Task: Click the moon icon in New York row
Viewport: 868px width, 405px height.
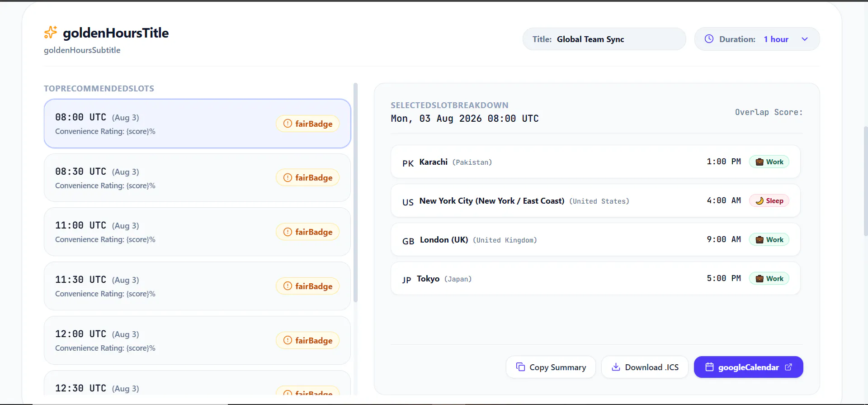Action: tap(759, 201)
